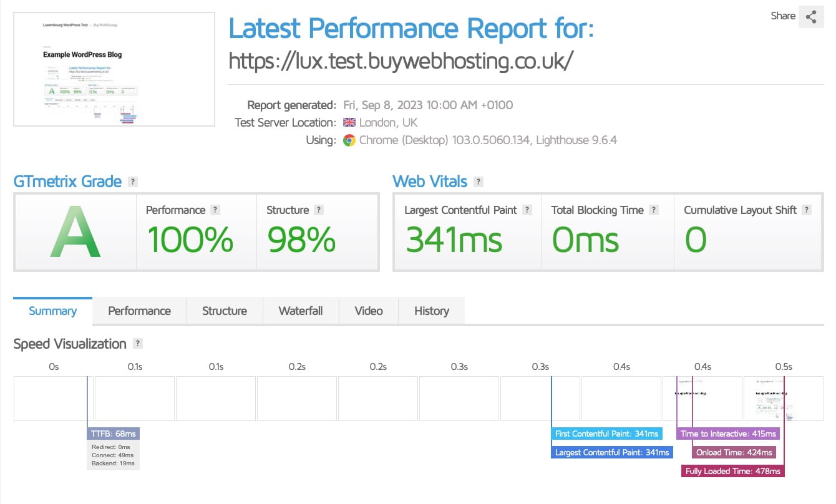The width and height of the screenshot is (836, 504).
Task: Click the Summary tab
Action: [52, 311]
